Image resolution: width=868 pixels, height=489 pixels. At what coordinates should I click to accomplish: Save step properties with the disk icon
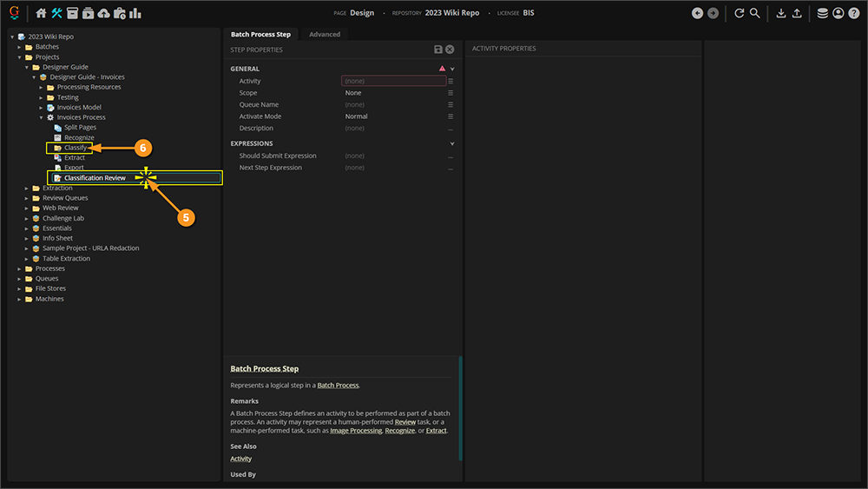pyautogui.click(x=438, y=50)
